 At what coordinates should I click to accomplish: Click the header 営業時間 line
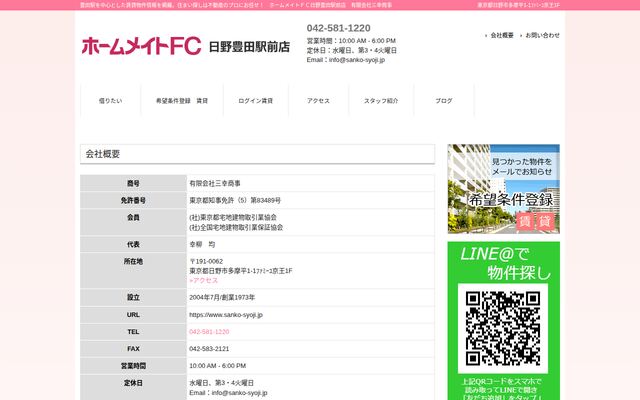click(x=351, y=41)
